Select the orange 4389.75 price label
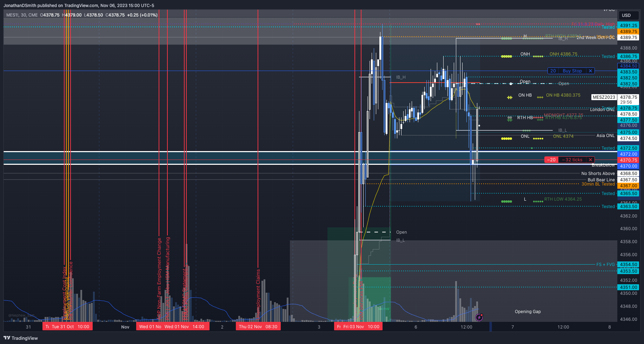The image size is (644, 344). tap(629, 32)
